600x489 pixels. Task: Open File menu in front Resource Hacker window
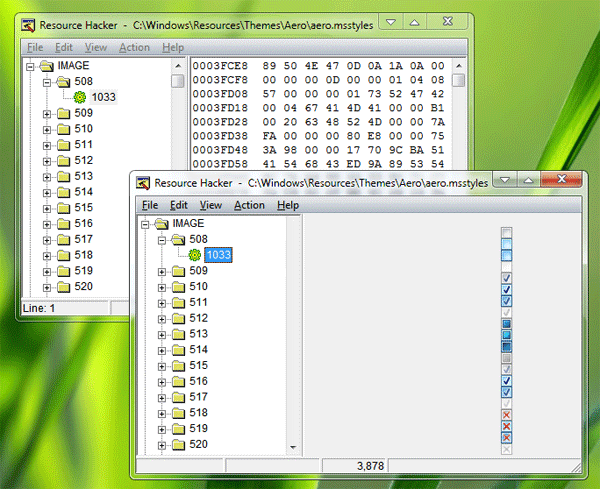[150, 205]
